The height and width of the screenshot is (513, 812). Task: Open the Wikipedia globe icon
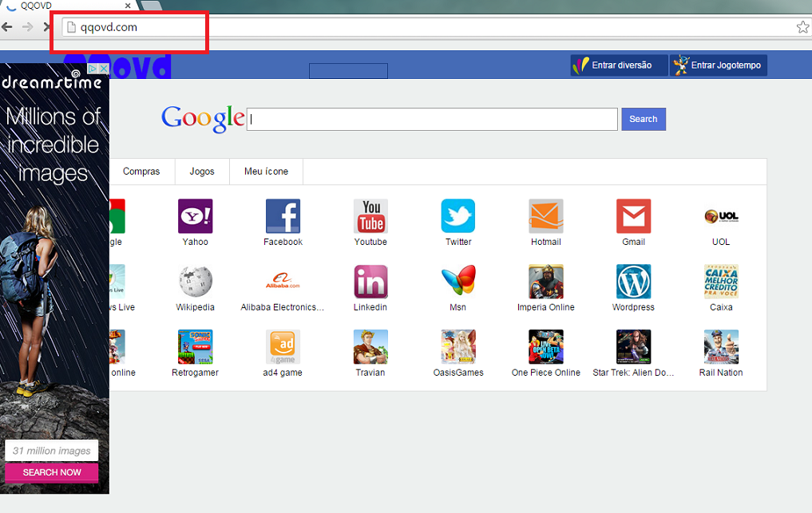(195, 282)
